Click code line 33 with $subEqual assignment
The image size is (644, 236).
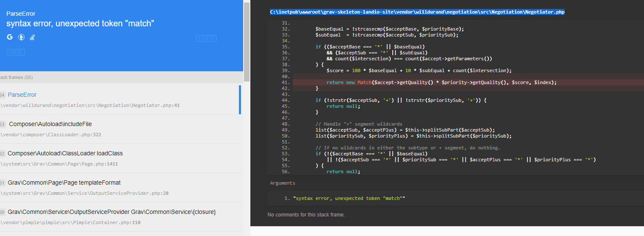tap(387, 35)
